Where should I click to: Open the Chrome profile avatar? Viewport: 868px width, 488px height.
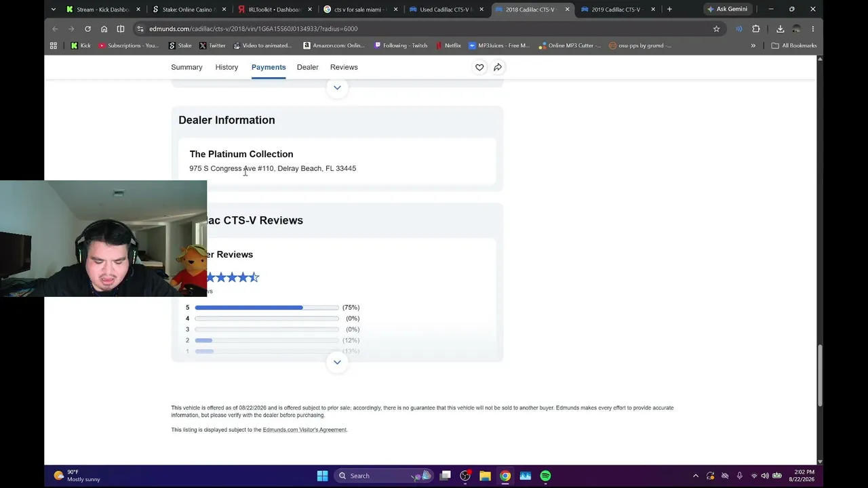pos(797,28)
